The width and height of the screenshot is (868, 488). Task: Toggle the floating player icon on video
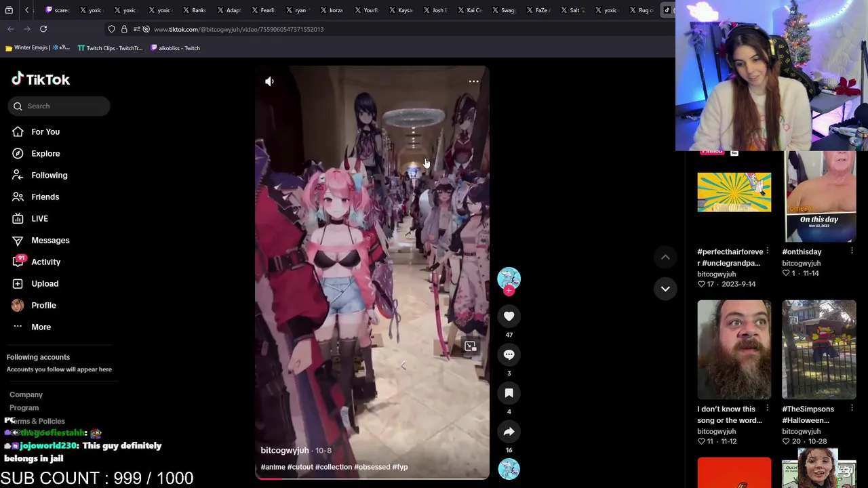(x=470, y=346)
